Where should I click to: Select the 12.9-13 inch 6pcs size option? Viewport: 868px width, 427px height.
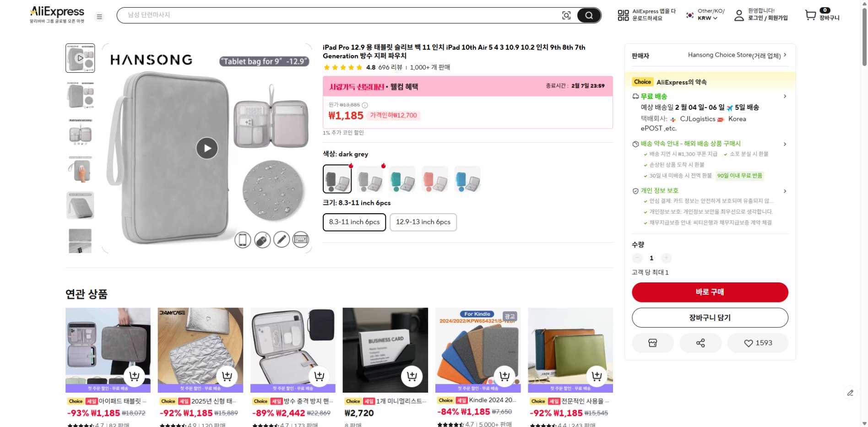click(x=423, y=222)
